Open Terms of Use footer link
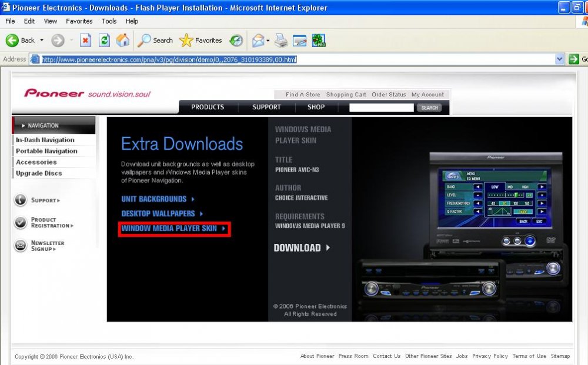This screenshot has width=588, height=365. click(x=529, y=356)
